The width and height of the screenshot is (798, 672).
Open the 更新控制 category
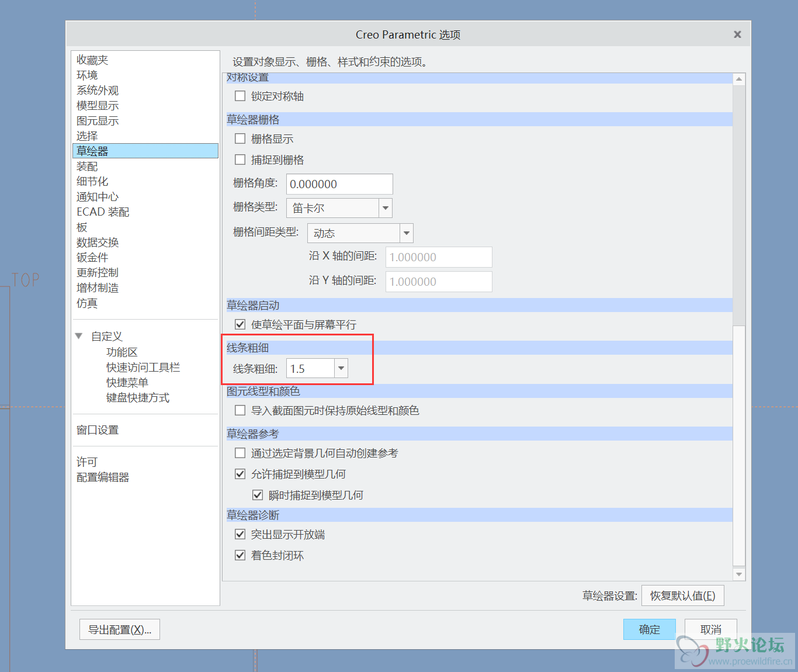click(x=98, y=273)
